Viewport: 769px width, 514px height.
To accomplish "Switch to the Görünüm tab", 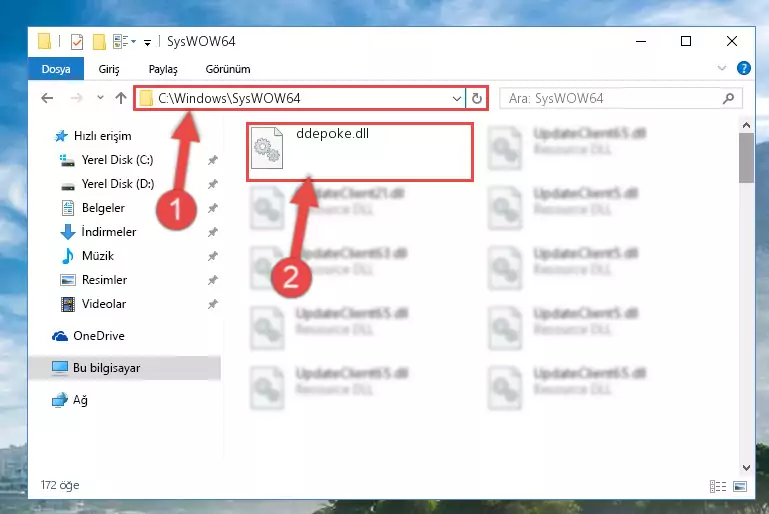I will point(228,69).
